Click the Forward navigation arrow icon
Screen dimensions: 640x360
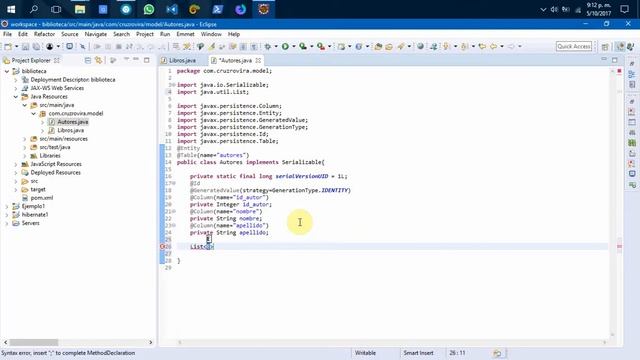tap(511, 47)
